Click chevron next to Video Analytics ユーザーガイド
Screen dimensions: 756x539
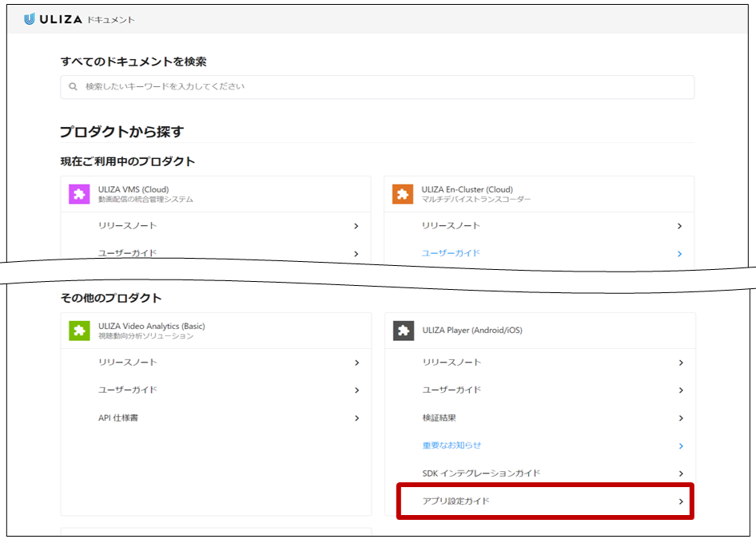click(356, 390)
